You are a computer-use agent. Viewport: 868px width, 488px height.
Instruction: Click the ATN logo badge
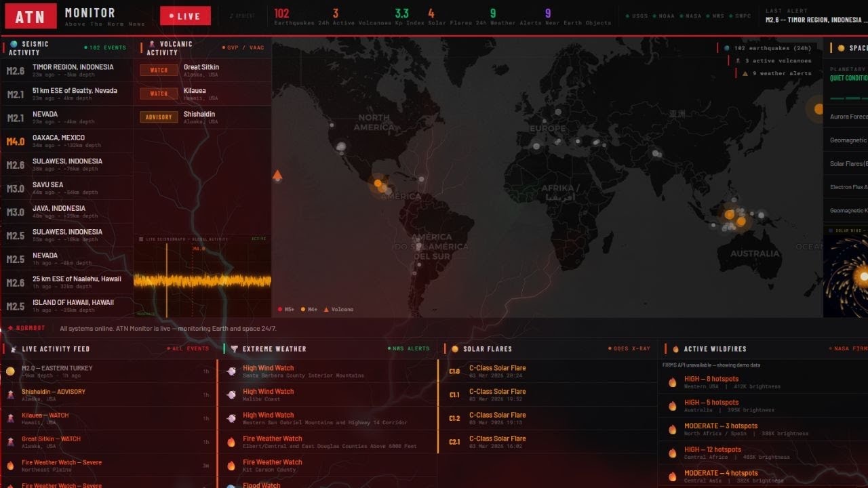tap(31, 16)
